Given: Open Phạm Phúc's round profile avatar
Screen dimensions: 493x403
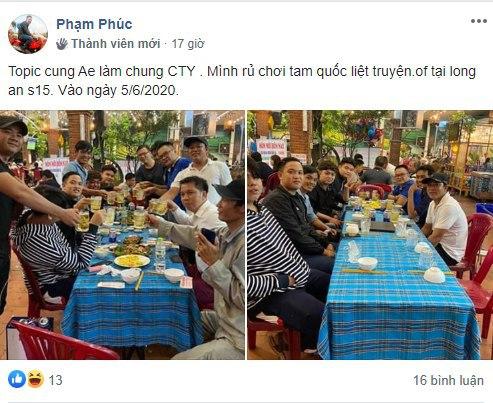Looking at the screenshot, I should [x=28, y=34].
